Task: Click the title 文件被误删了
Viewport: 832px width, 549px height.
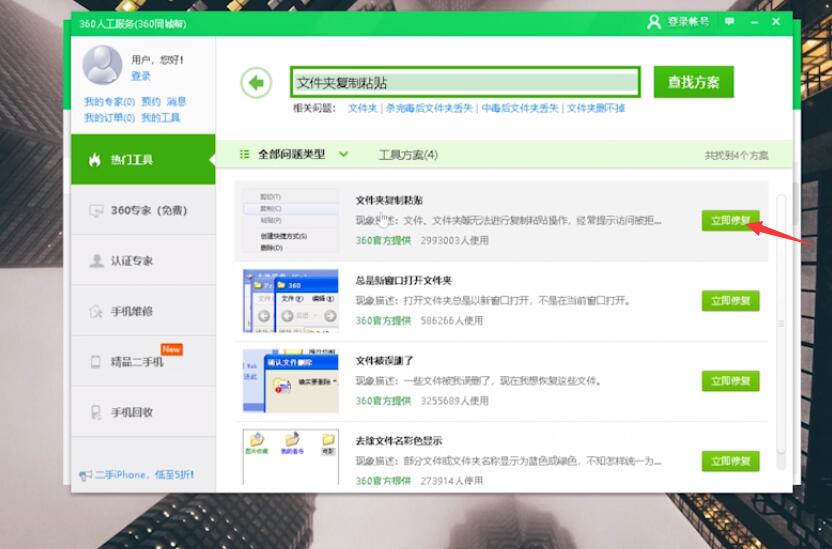Action: tap(384, 361)
